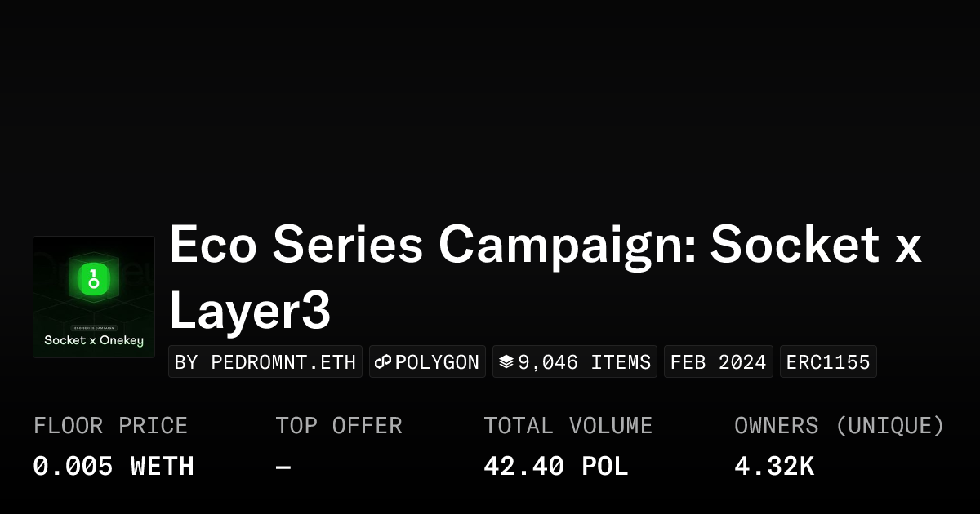
Task: Click the small 'Eco Series Campaign' thumbnail tag
Action: [93, 327]
